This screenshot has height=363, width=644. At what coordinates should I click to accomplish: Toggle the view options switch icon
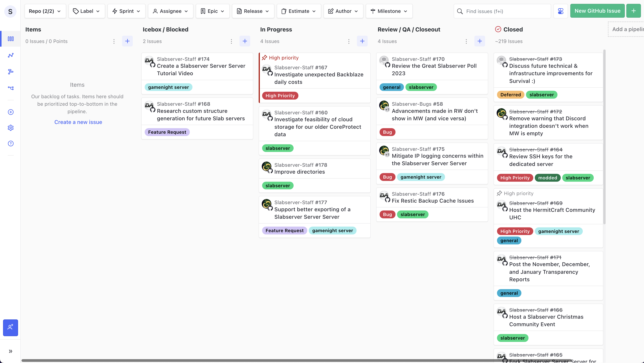(561, 11)
